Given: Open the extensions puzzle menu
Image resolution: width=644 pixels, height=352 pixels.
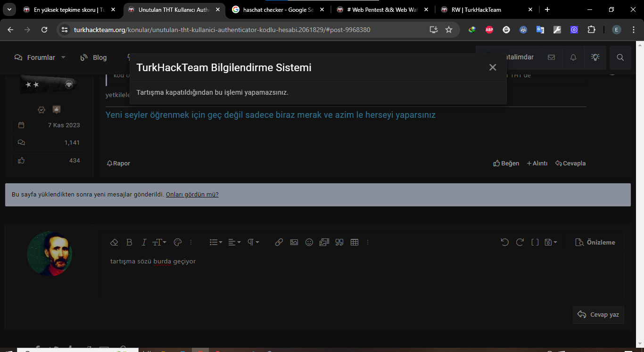Looking at the screenshot, I should coord(591,30).
